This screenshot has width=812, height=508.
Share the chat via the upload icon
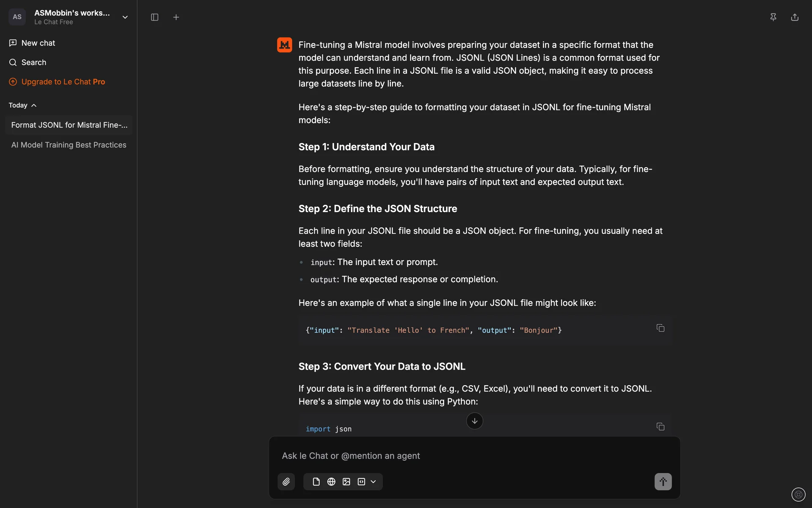pyautogui.click(x=795, y=17)
